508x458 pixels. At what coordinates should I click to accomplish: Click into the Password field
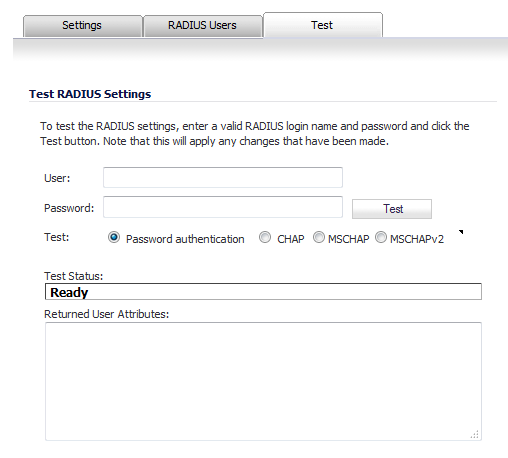click(223, 207)
